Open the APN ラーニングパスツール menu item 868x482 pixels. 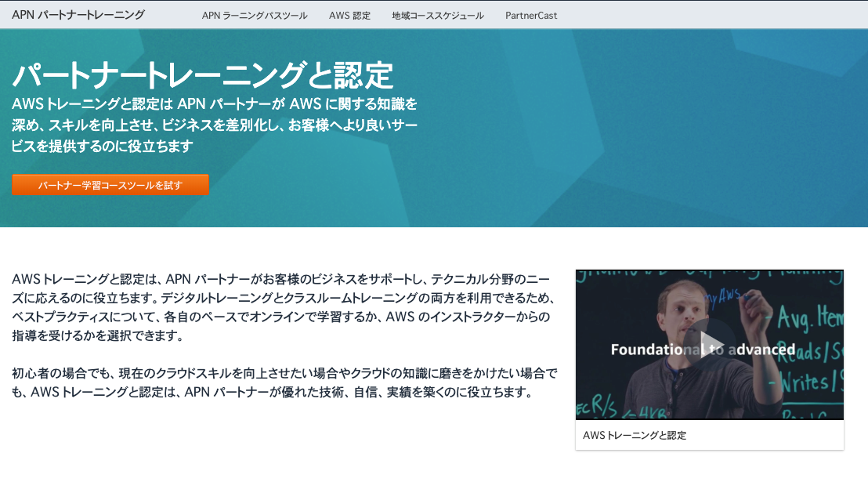pyautogui.click(x=254, y=16)
